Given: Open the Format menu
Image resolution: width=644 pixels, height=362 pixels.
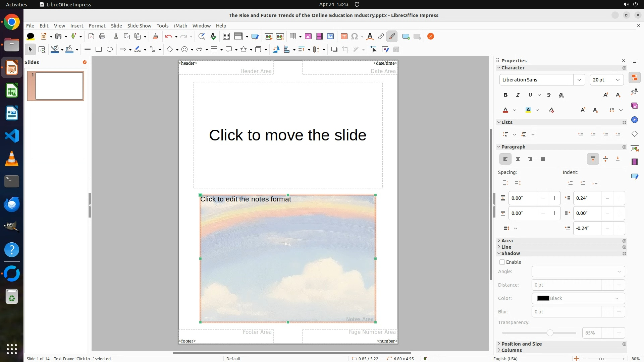Looking at the screenshot, I should click(97, 26).
